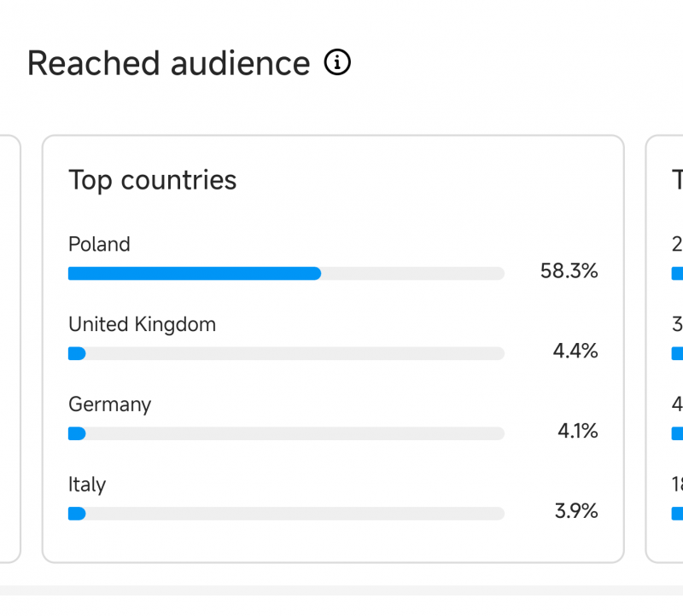
Task: Click the partially visible card on the right edge
Action: coord(666,384)
